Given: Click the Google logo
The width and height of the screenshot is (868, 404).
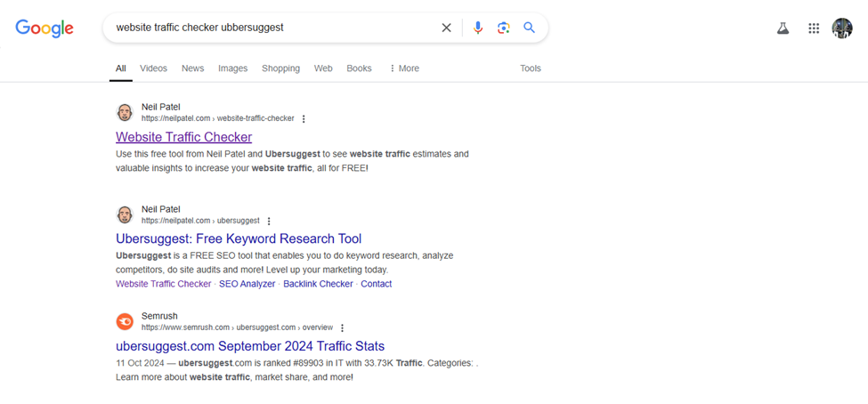Looking at the screenshot, I should point(45,28).
